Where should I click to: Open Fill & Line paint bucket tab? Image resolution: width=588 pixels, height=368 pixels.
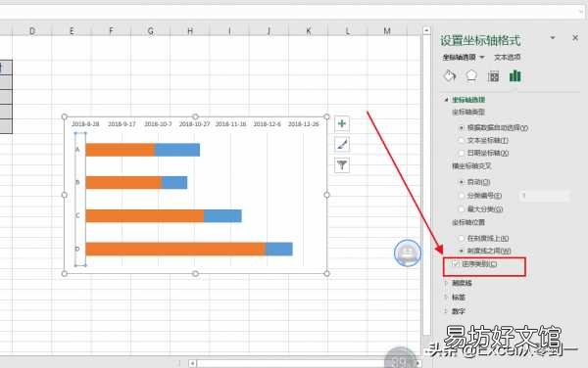pos(449,76)
